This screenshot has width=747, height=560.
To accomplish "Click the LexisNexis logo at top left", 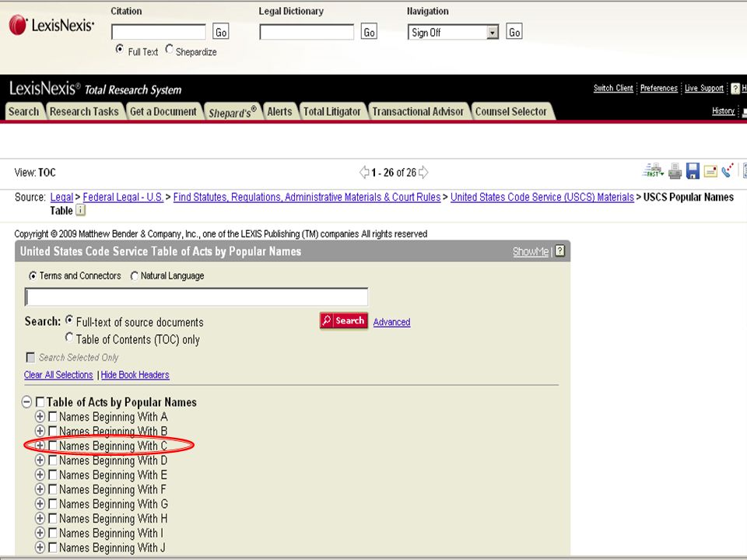I will click(51, 25).
